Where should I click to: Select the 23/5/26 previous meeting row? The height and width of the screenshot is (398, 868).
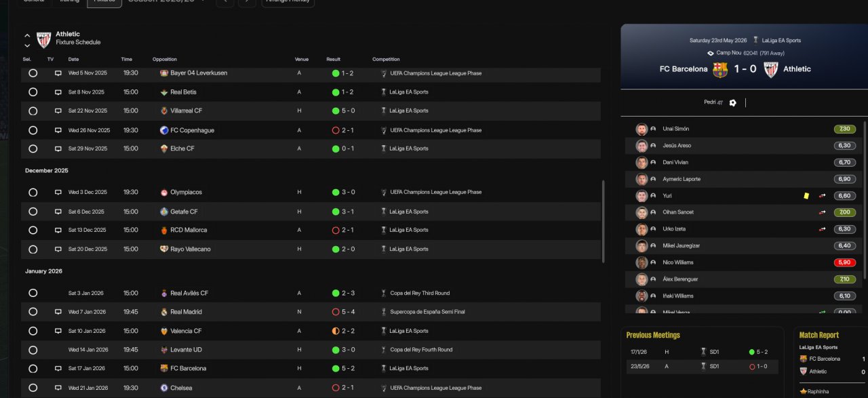(x=702, y=367)
